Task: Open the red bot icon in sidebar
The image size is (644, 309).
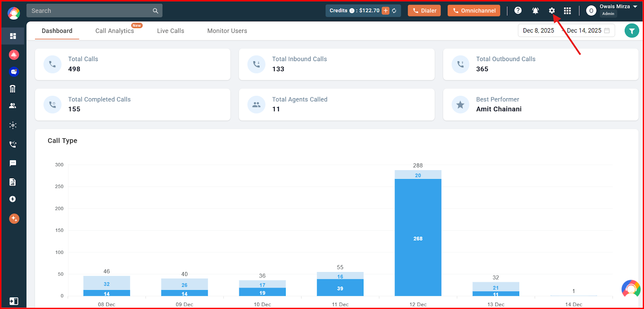Action: point(14,54)
